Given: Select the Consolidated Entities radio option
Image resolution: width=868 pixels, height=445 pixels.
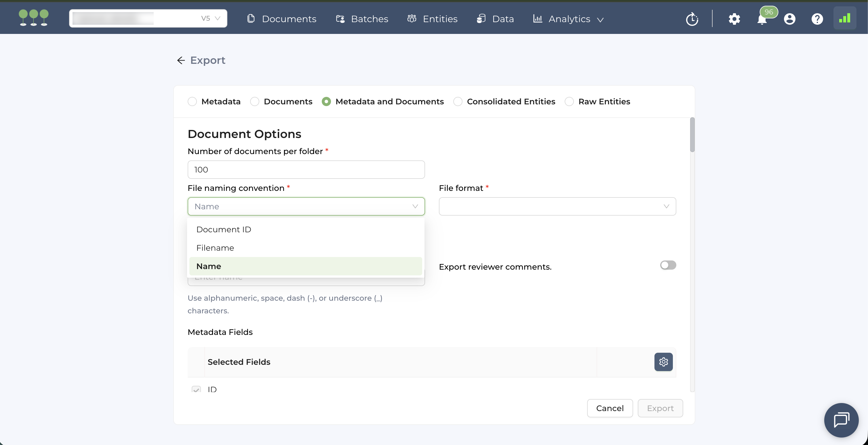Looking at the screenshot, I should coord(458,102).
